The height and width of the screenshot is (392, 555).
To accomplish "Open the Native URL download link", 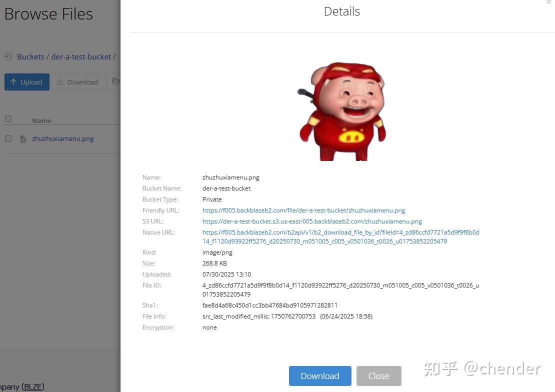I will (x=341, y=236).
